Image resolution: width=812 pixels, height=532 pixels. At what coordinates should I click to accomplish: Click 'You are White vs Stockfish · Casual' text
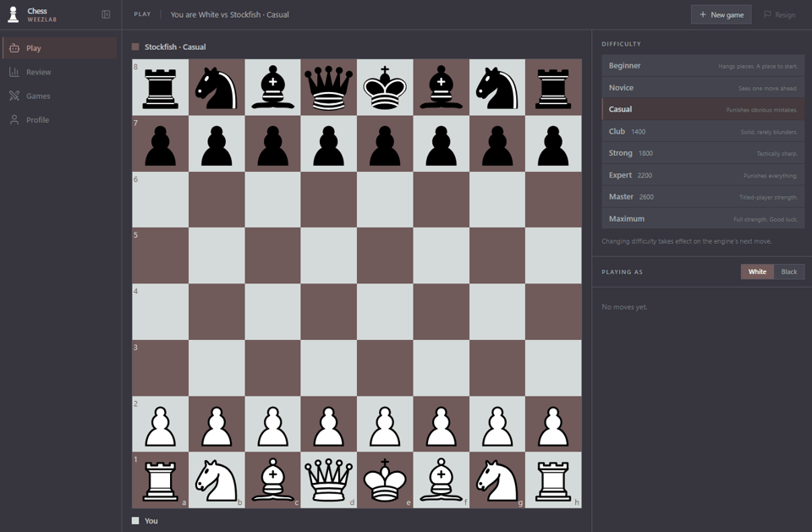point(229,14)
